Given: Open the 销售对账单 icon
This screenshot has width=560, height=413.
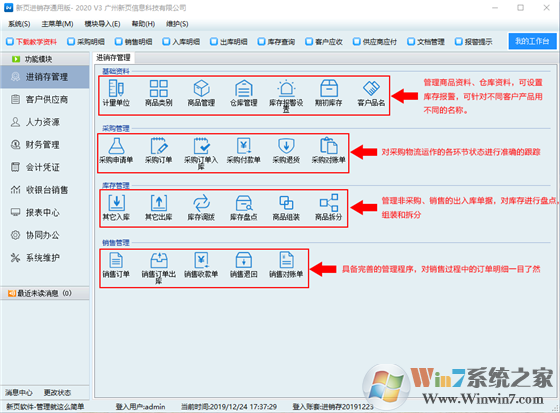Looking at the screenshot, I should [x=286, y=265].
